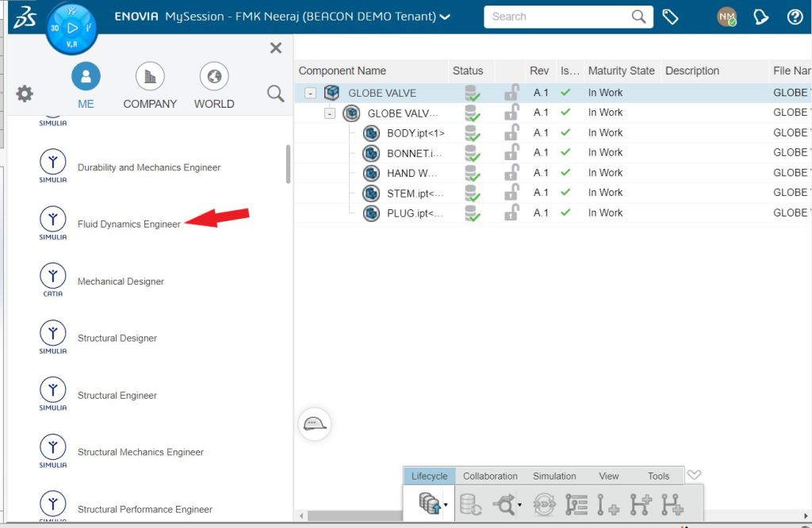Click status icon for GLOBE VALVE top row
Viewport: 812px width, 528px height.
tap(472, 94)
